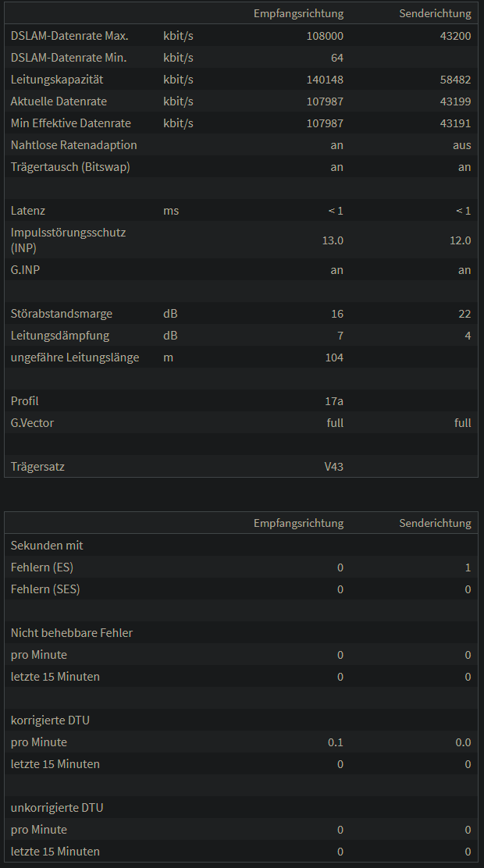This screenshot has height=868, width=484.
Task: Select the Aktuelle Datenrate value 43199
Action: point(456,101)
